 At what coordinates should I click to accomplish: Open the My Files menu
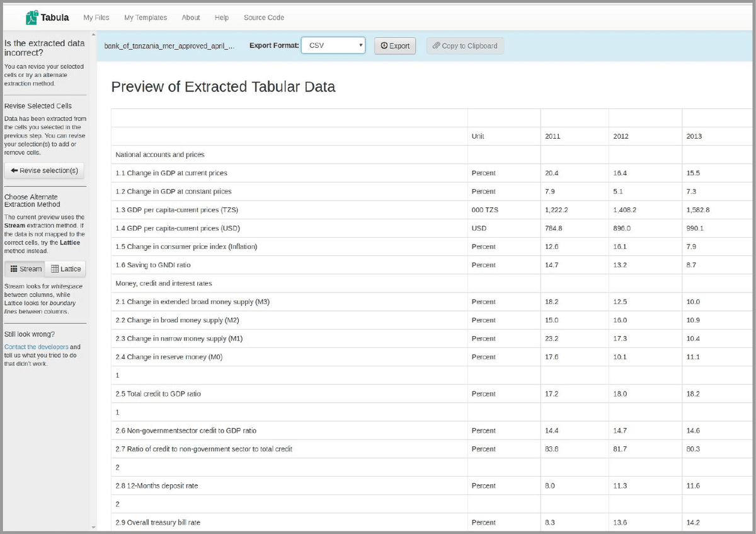point(96,18)
